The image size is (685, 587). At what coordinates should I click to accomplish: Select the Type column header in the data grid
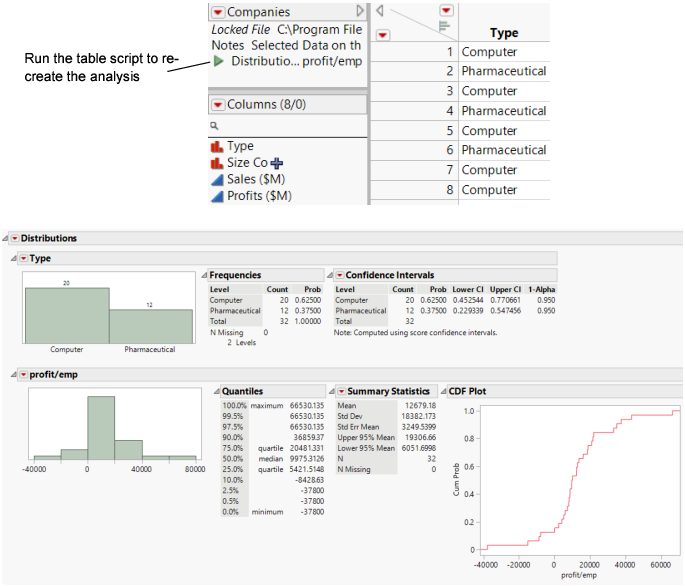[504, 33]
